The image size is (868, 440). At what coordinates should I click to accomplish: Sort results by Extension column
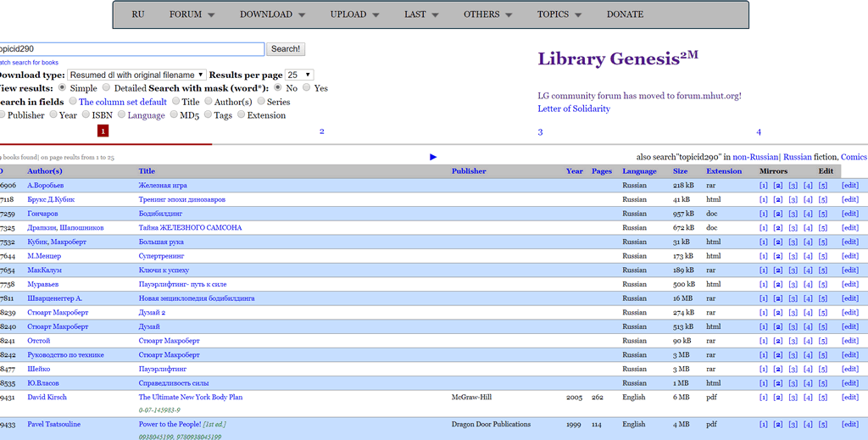pyautogui.click(x=724, y=171)
